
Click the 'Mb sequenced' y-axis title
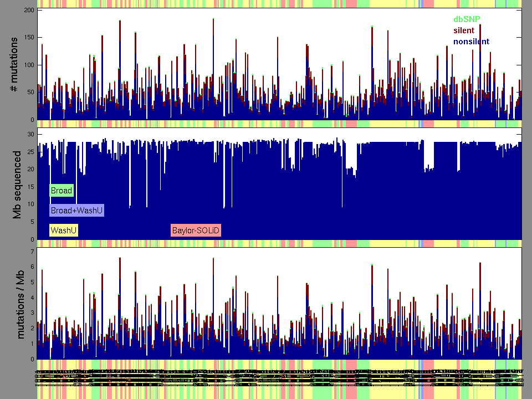[17, 185]
